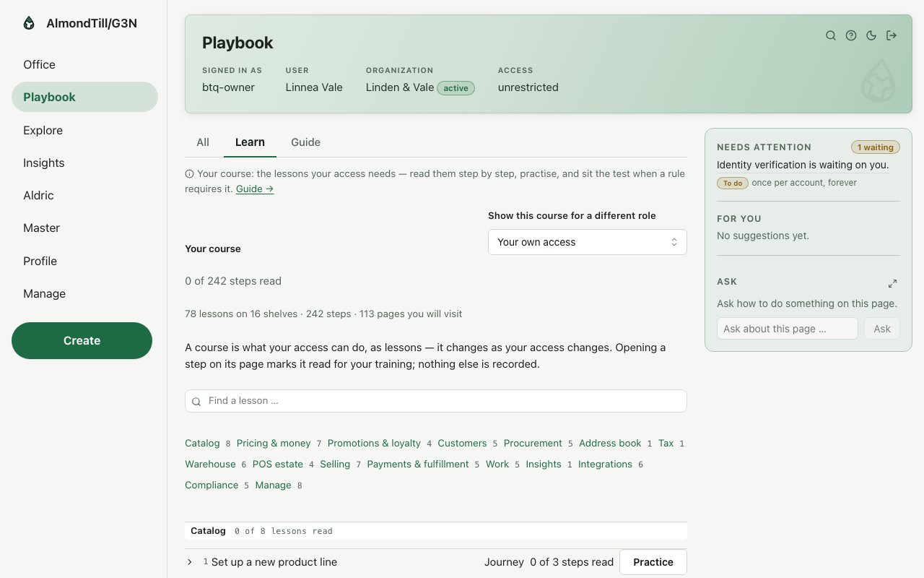Open help question-mark icon in header
924x578 pixels.
(851, 35)
